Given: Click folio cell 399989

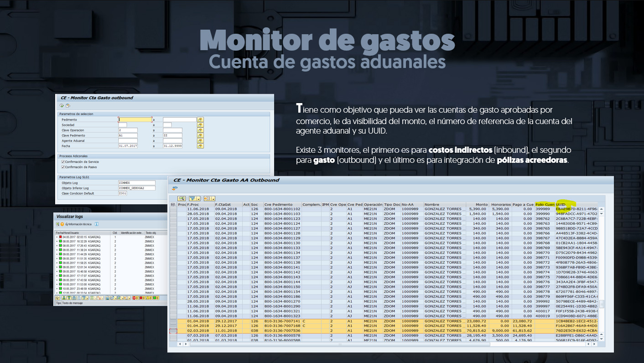Looking at the screenshot, I should tap(545, 209).
